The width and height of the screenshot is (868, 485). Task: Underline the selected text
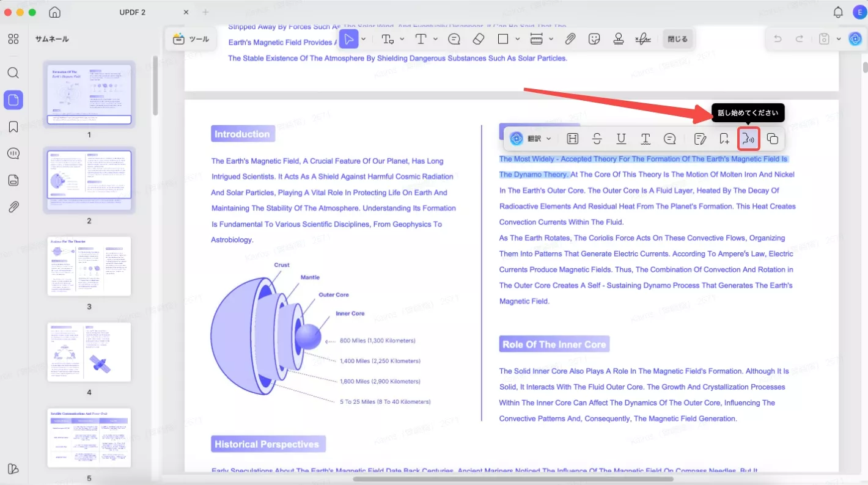pos(621,139)
